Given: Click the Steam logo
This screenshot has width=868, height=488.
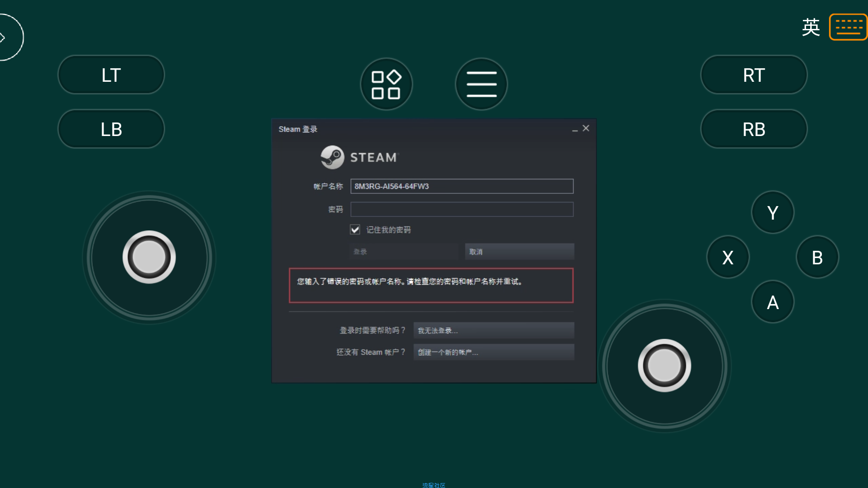Looking at the screenshot, I should [x=359, y=157].
